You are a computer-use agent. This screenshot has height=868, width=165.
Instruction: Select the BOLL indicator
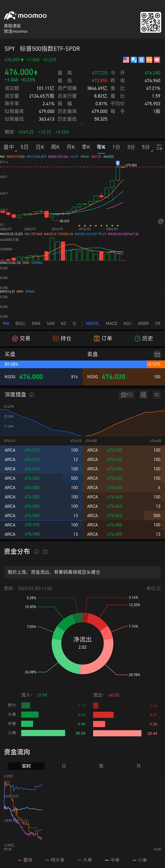coord(20,323)
